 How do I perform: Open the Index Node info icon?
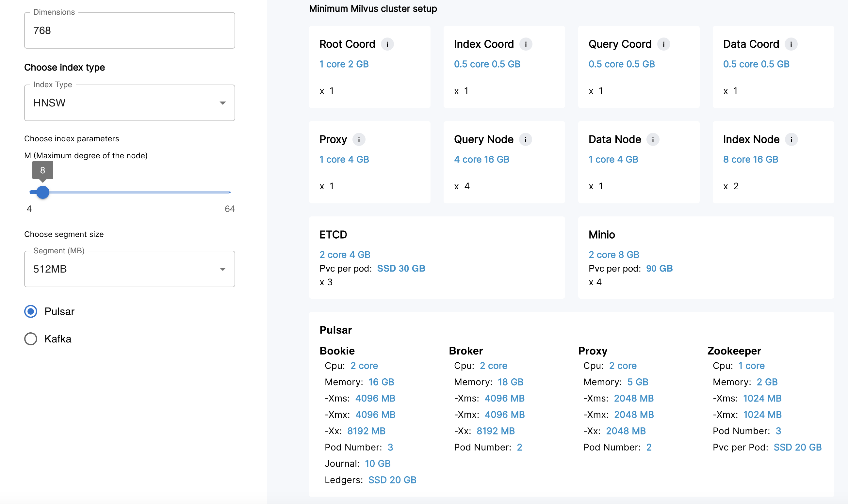point(791,140)
